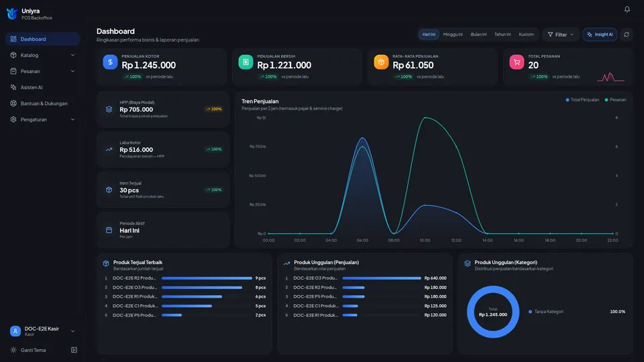The image size is (644, 362).
Task: Click the DOC-E2E C1 Rp 125.000 row
Action: pyautogui.click(x=366, y=306)
